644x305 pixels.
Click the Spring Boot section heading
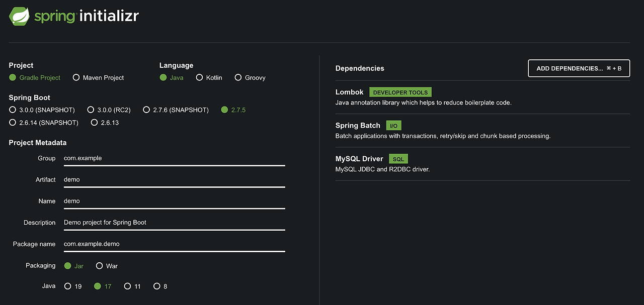pos(30,97)
